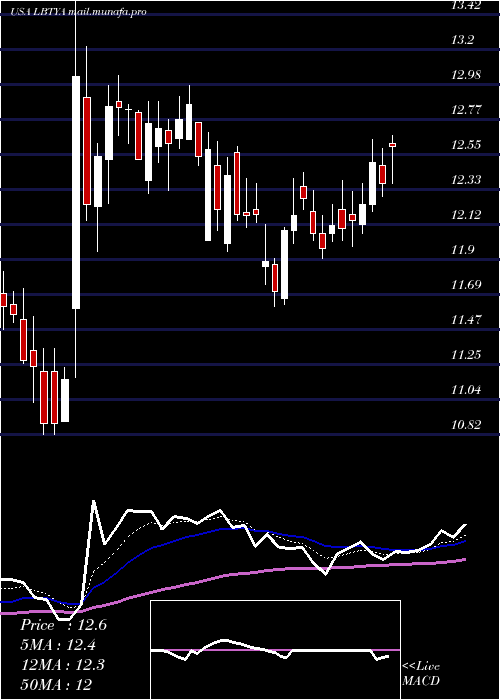Select the 11.04 price axis label

tap(467, 390)
